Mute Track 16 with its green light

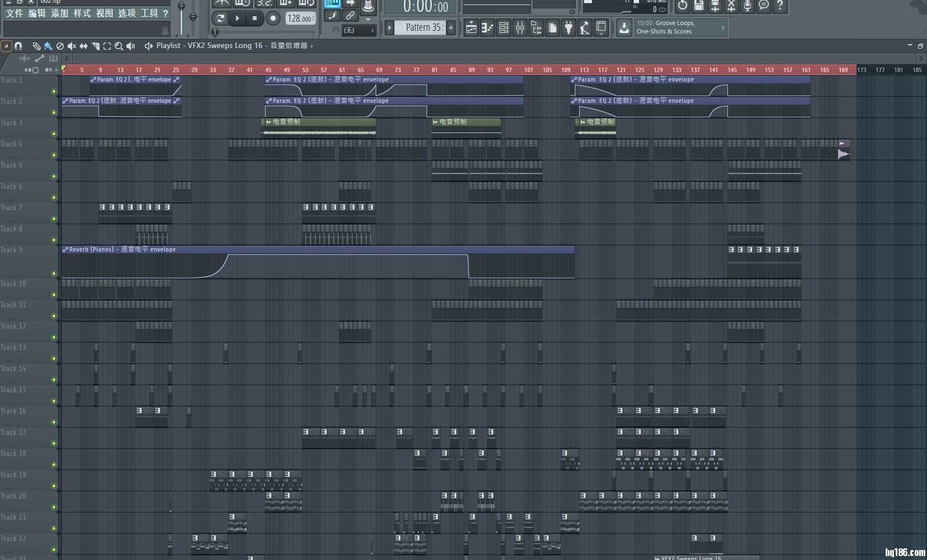(54, 422)
